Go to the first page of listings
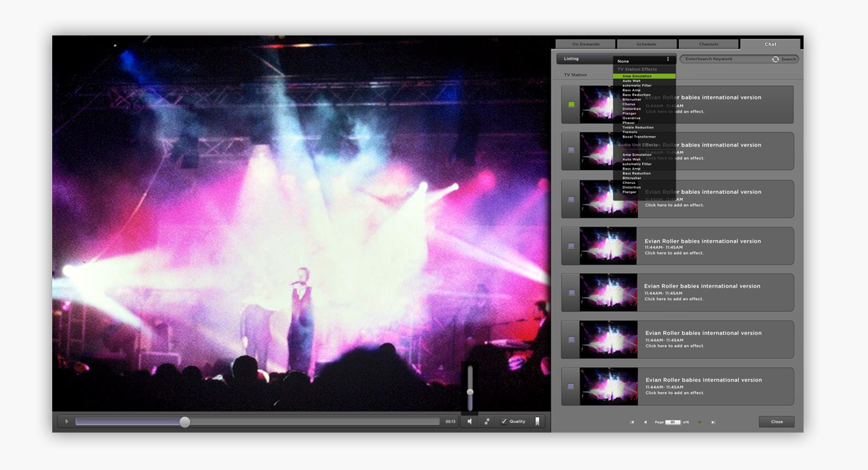Image resolution: width=868 pixels, height=470 pixels. [x=632, y=423]
